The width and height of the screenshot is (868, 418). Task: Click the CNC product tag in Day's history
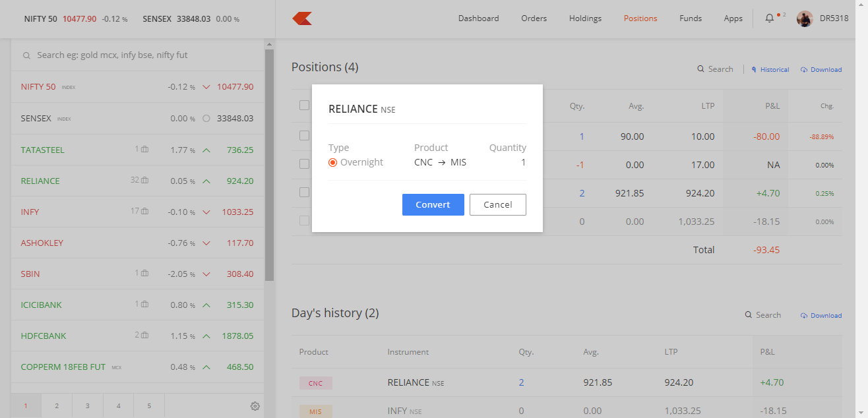click(316, 383)
